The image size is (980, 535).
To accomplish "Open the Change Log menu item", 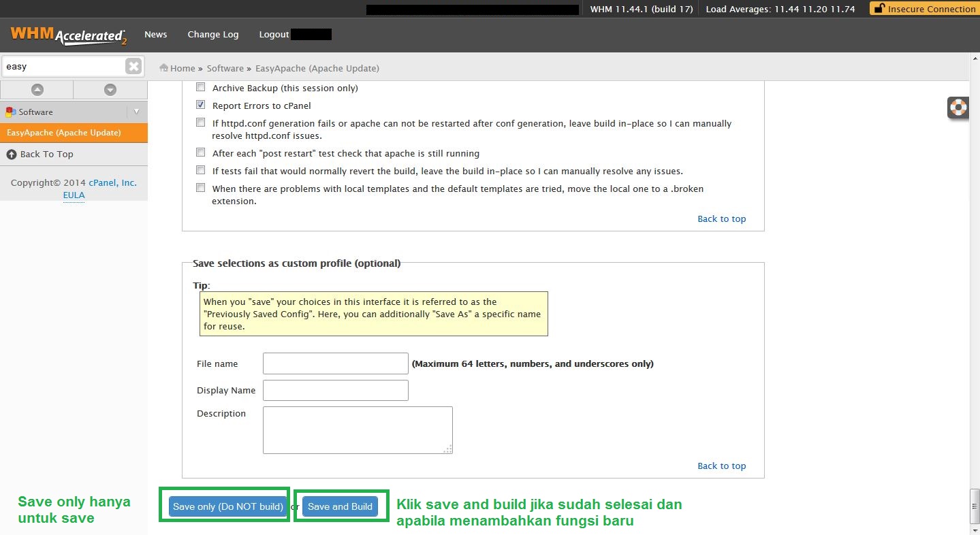I will (212, 35).
